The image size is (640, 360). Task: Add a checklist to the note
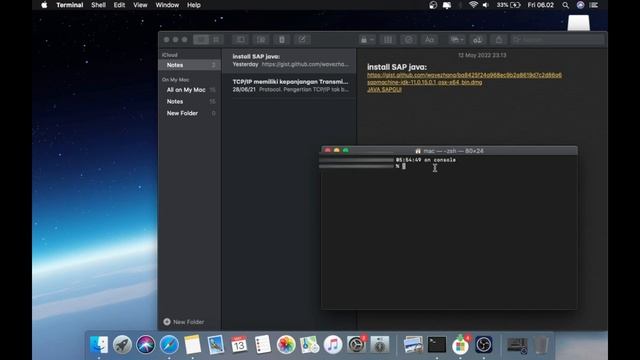click(x=408, y=40)
